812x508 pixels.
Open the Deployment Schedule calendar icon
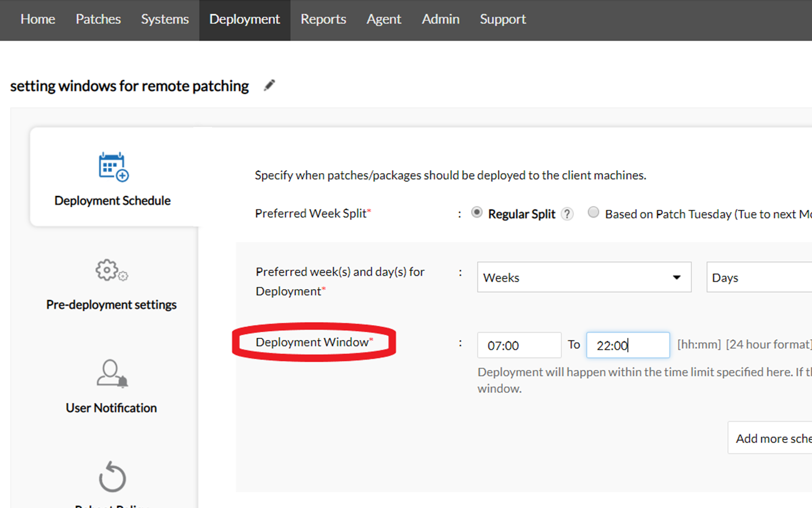point(112,168)
